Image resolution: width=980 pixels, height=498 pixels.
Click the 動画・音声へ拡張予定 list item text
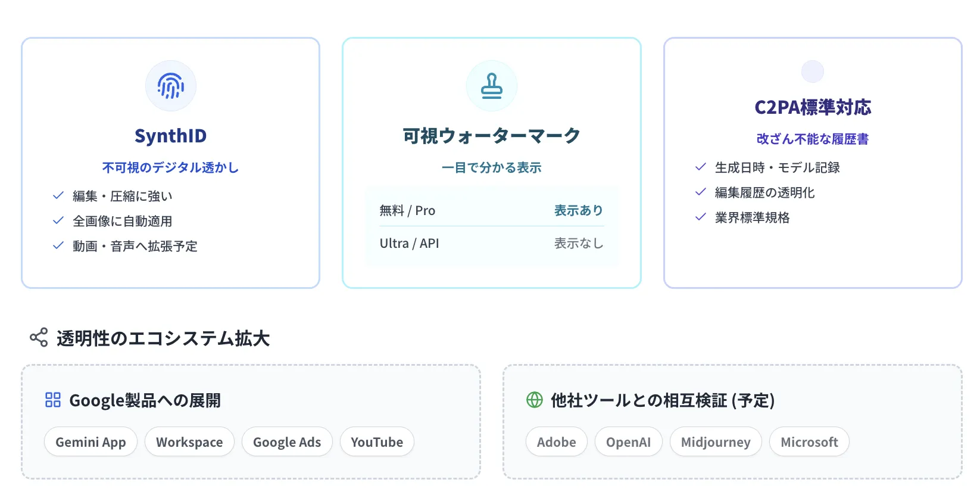[x=135, y=246]
